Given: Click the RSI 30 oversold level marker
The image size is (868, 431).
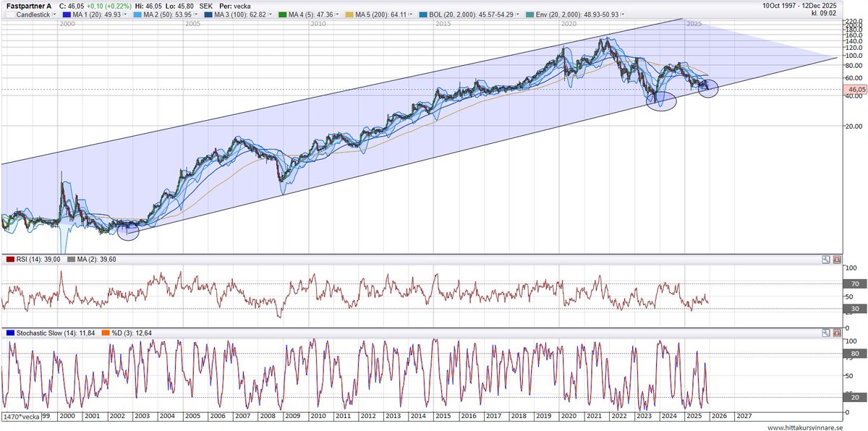Looking at the screenshot, I should (854, 309).
